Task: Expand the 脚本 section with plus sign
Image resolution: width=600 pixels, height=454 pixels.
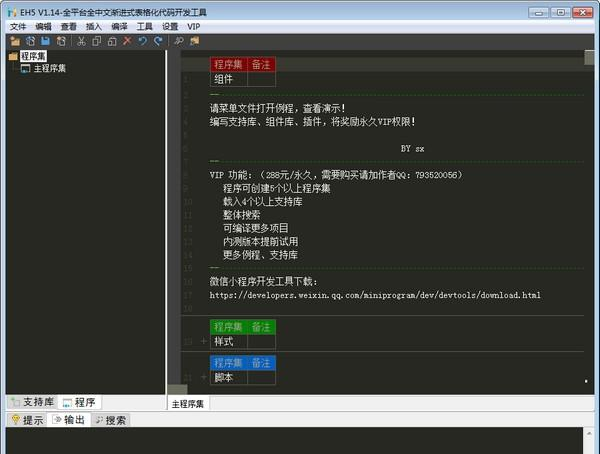Action: pos(204,377)
